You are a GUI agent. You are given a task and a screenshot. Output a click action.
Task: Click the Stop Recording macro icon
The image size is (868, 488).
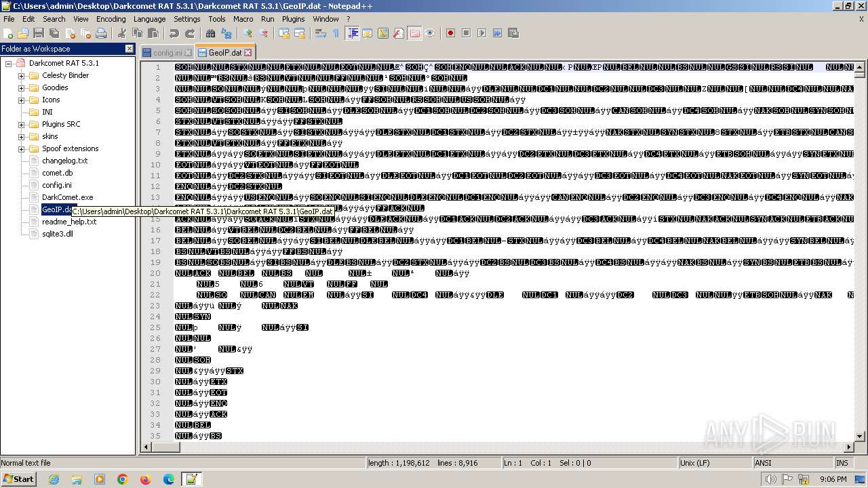click(x=466, y=33)
